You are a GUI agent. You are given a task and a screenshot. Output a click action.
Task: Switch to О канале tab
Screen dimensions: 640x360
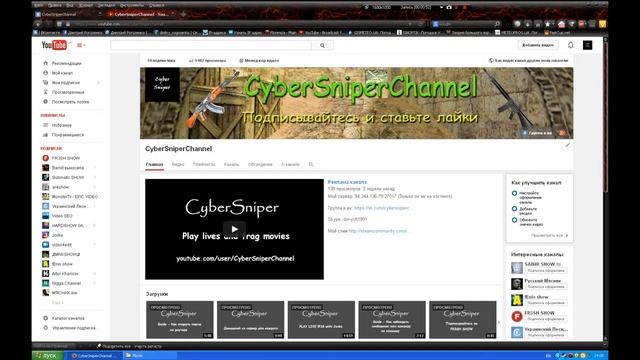pos(290,164)
